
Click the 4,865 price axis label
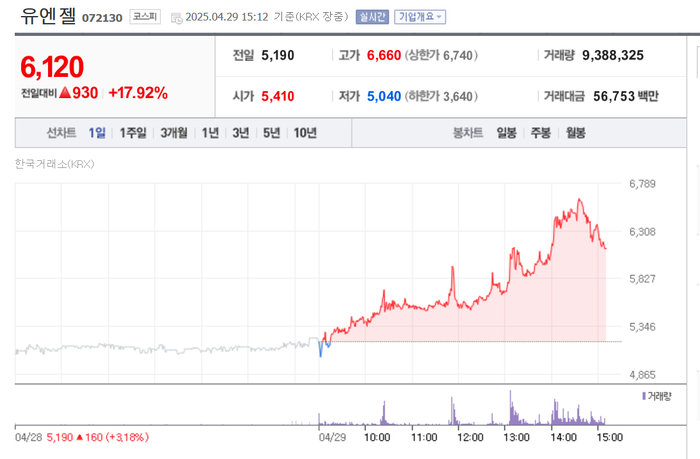pyautogui.click(x=642, y=375)
